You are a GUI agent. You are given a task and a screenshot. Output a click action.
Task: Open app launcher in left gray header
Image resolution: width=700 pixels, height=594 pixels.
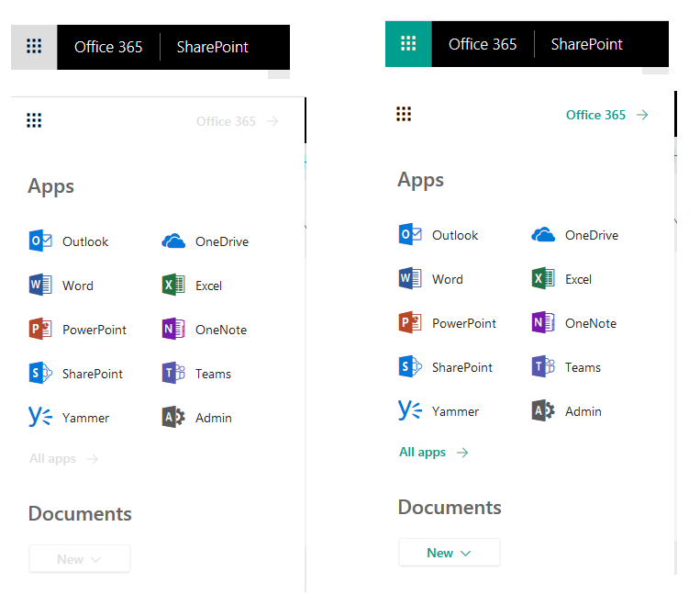34,47
